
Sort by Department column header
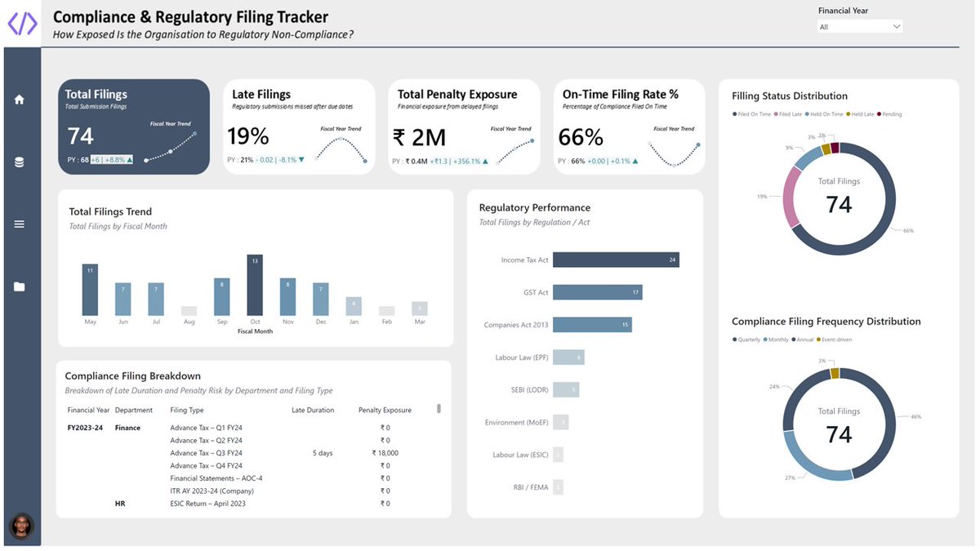134,410
